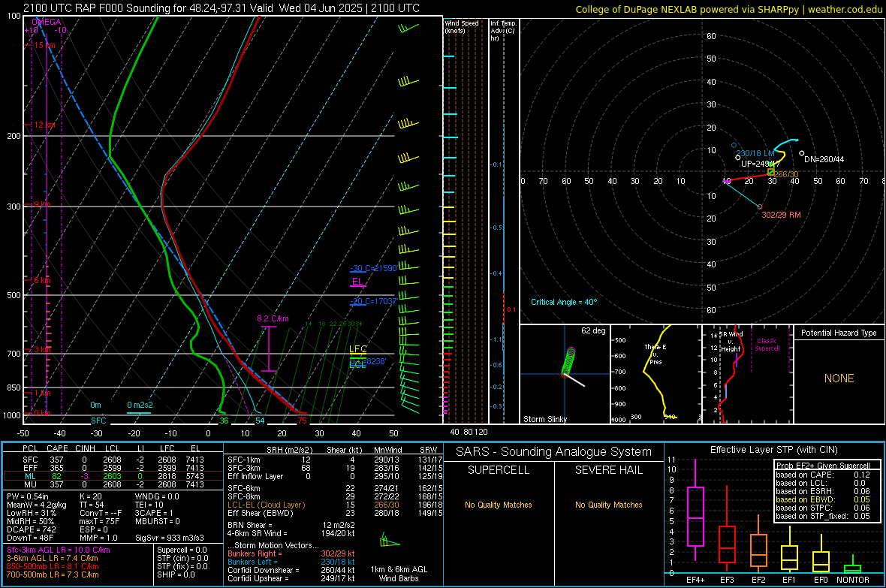
Task: Click the 230/18 LM hodograph label
Action: 755,153
